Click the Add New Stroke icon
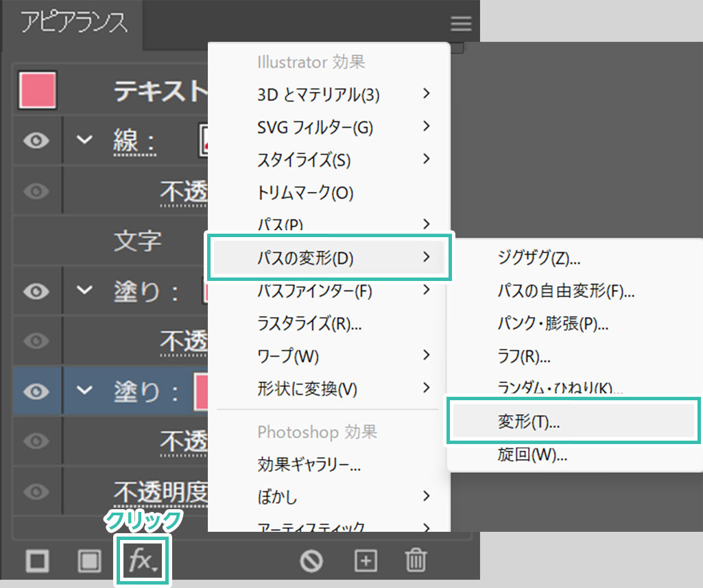The image size is (703, 588). click(37, 561)
